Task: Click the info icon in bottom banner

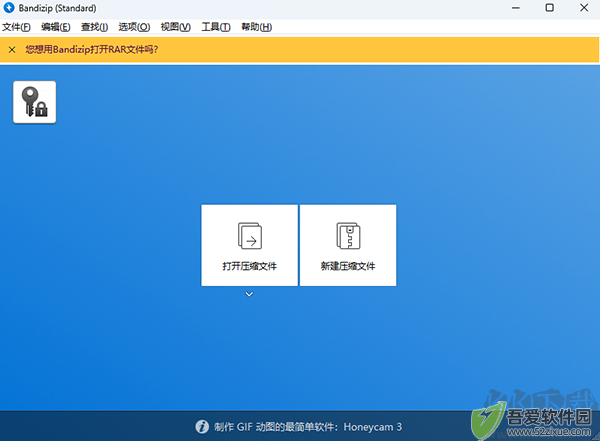Action: coord(202,426)
